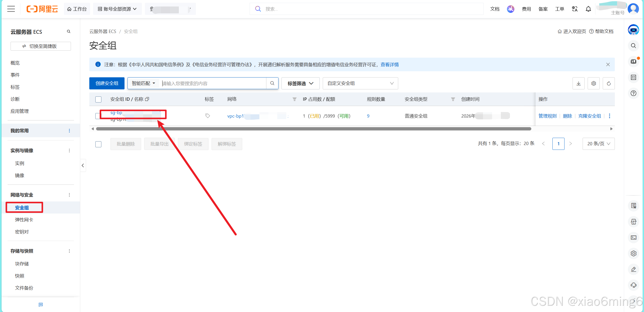
Task: Open the vpc-bp1 network link
Action: pos(258,116)
